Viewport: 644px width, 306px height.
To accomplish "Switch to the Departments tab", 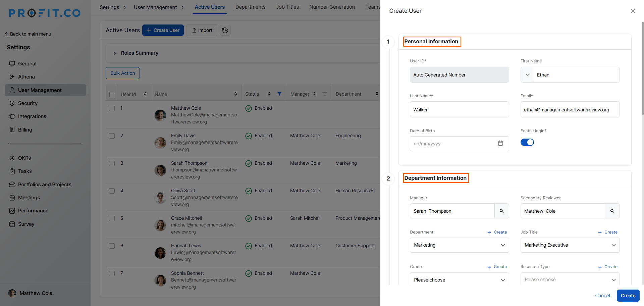I will tap(250, 7).
